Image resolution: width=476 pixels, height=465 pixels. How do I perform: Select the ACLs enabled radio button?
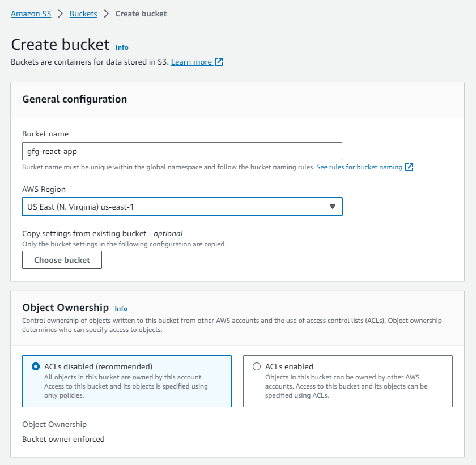pyautogui.click(x=257, y=366)
